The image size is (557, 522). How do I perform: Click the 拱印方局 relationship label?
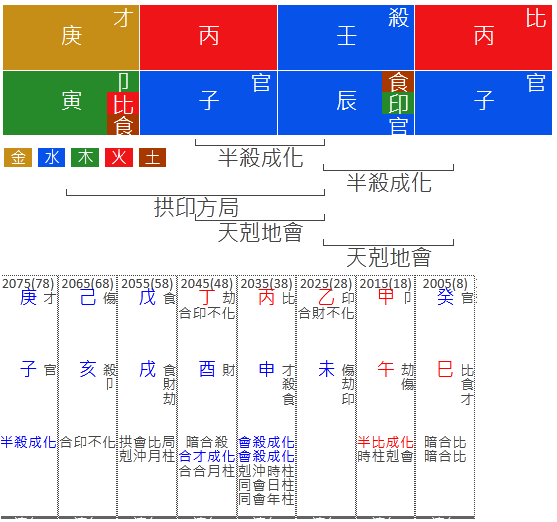pyautogui.click(x=196, y=208)
